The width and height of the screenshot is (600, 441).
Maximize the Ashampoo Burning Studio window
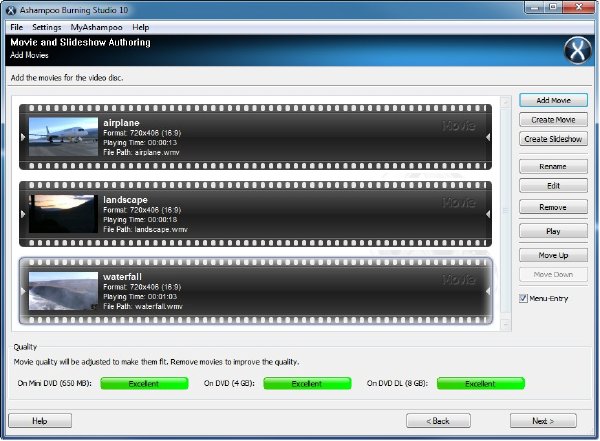(553, 7)
